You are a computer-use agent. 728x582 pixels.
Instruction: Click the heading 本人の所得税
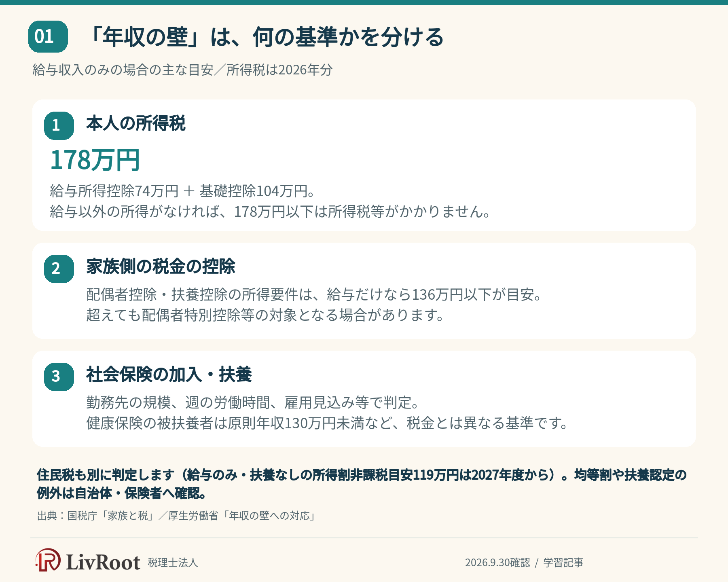coord(136,123)
